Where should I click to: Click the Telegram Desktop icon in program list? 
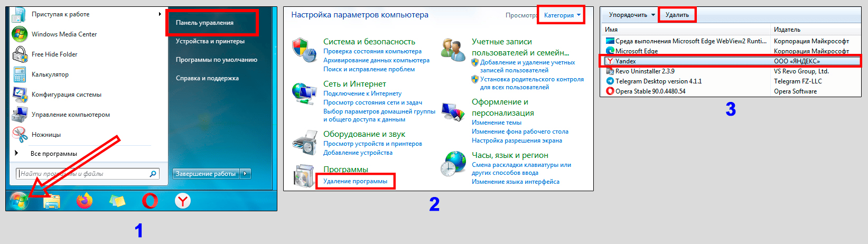pos(610,81)
